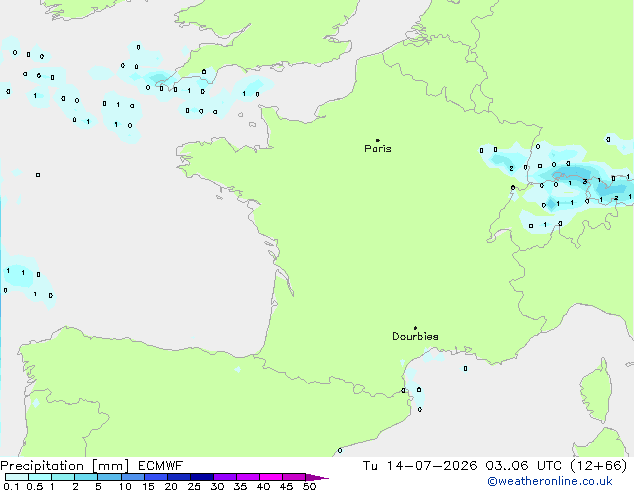Viewport: 634px width, 490px height.
Task: Pick the 2–5 mm legend swatch
Action: point(86,477)
